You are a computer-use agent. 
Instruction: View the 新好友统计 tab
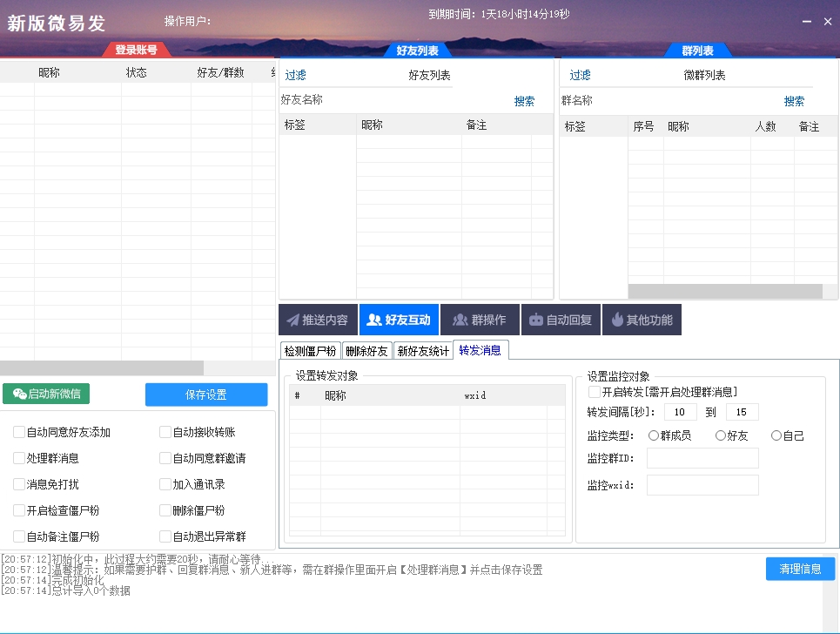tap(423, 350)
